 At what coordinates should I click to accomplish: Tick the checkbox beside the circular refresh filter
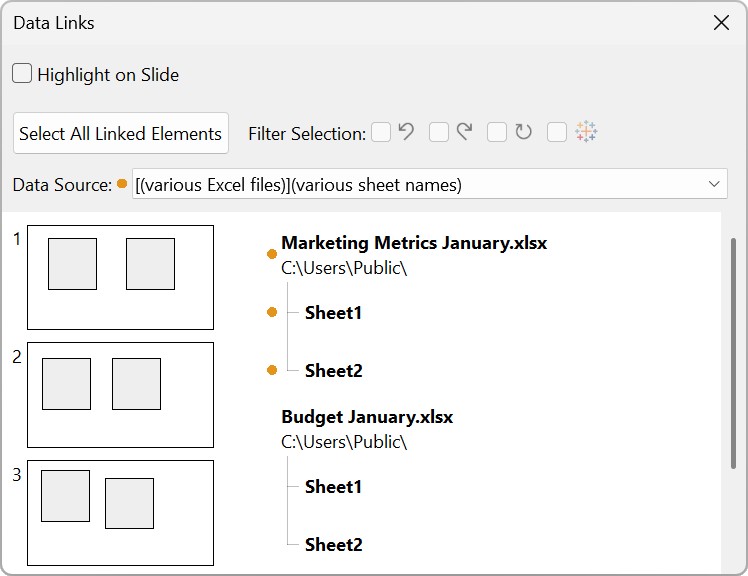click(x=497, y=133)
